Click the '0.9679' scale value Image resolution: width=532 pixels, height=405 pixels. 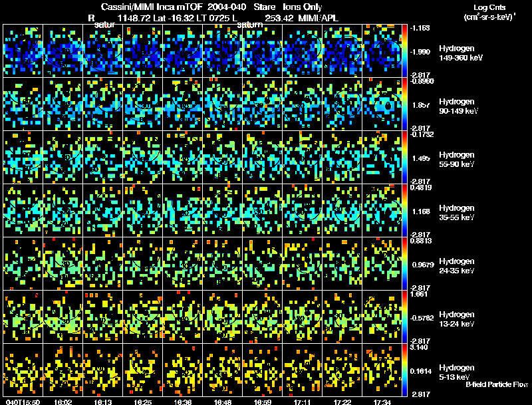(x=423, y=265)
